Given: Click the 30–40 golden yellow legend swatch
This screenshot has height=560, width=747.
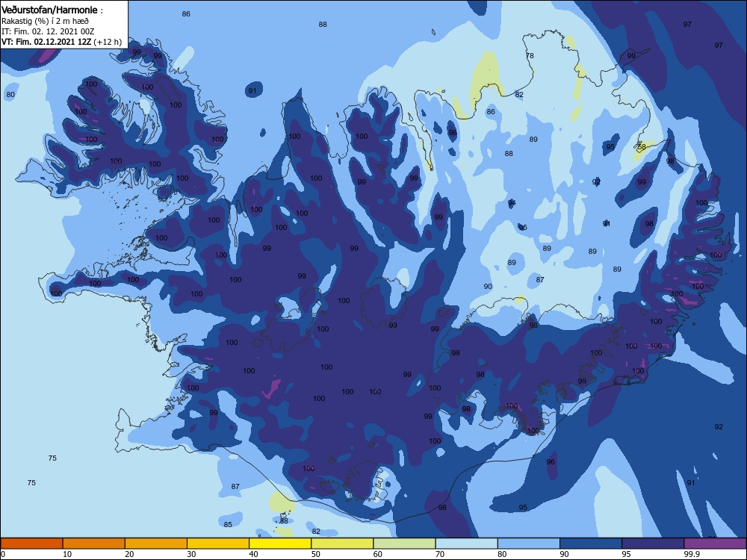Looking at the screenshot, I should tap(218, 544).
